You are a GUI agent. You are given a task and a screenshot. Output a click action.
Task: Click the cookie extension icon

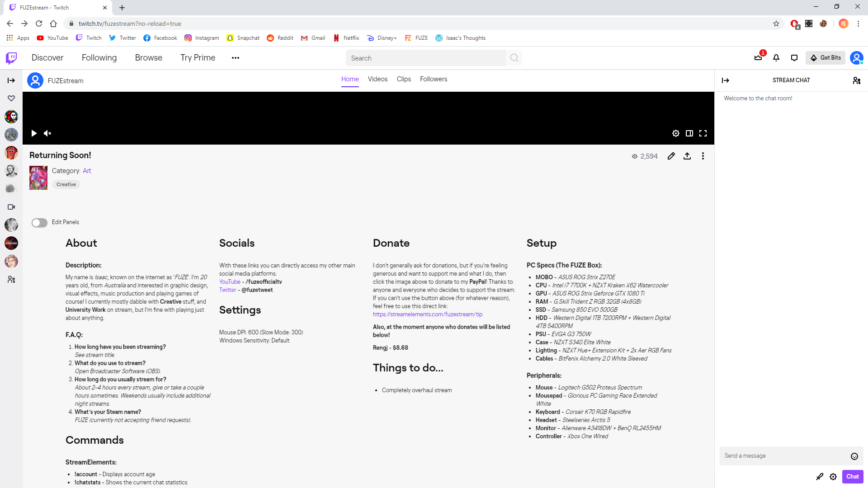[x=823, y=23]
